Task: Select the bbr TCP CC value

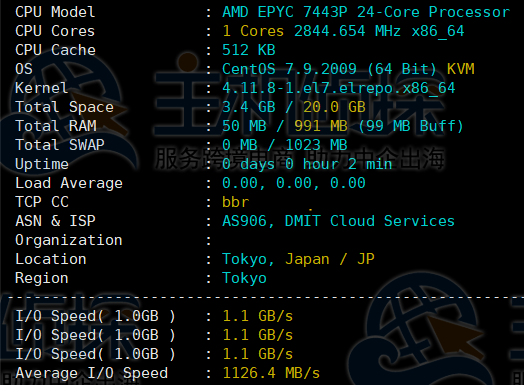Action: click(x=236, y=202)
